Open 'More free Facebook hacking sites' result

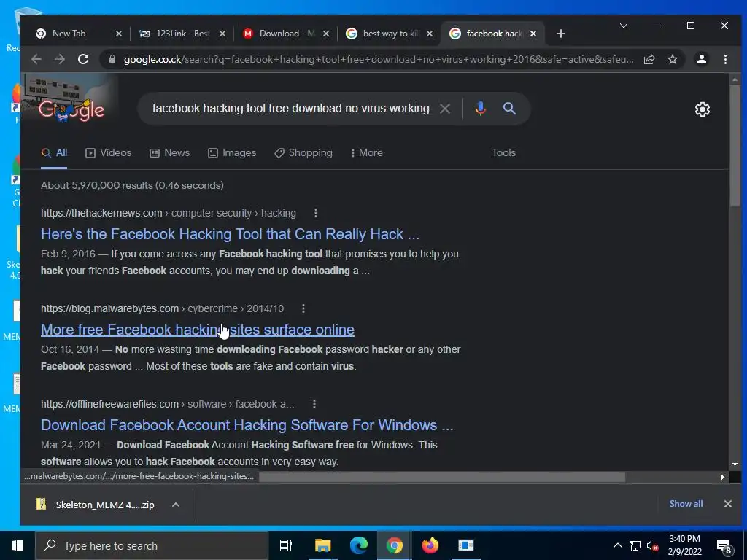pos(198,330)
